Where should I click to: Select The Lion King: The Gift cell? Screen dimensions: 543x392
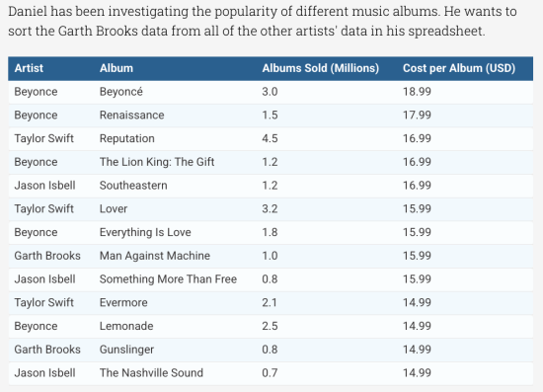[x=157, y=162]
